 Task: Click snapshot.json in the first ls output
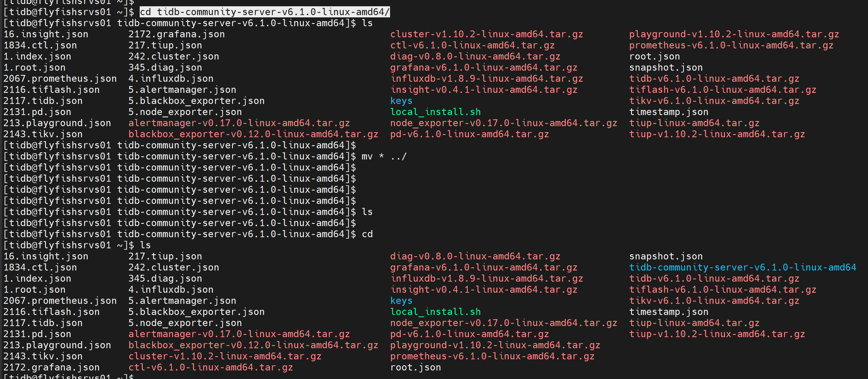(x=666, y=68)
